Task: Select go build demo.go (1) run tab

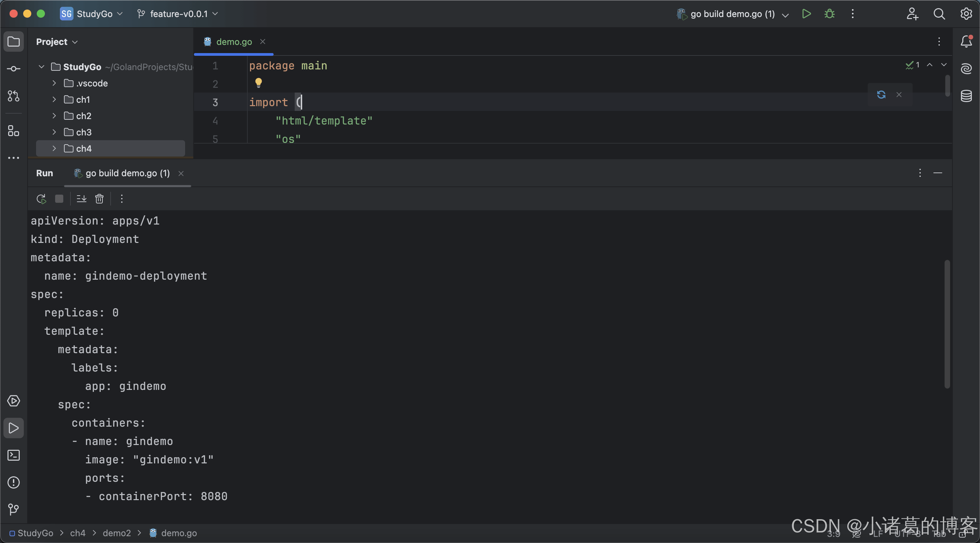Action: (x=127, y=174)
